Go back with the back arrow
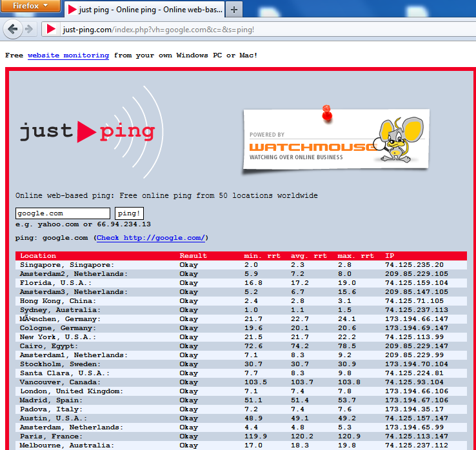 (x=12, y=30)
